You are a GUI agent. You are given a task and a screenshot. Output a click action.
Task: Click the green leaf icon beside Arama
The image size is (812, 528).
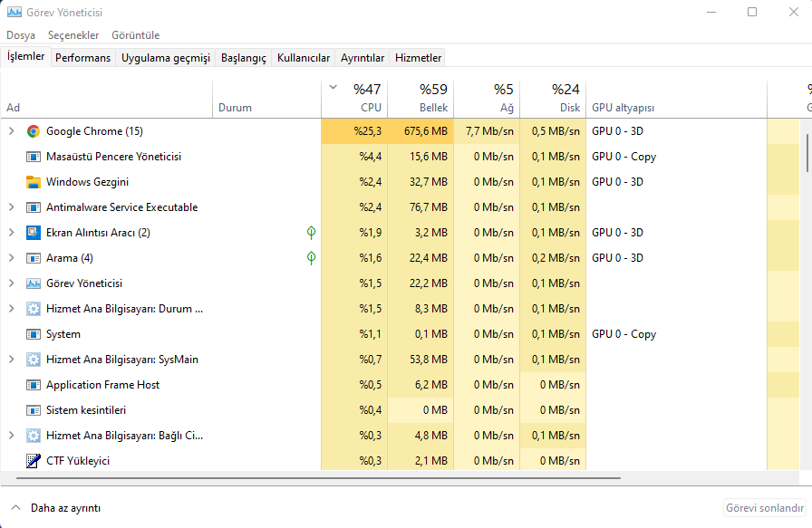click(x=311, y=258)
